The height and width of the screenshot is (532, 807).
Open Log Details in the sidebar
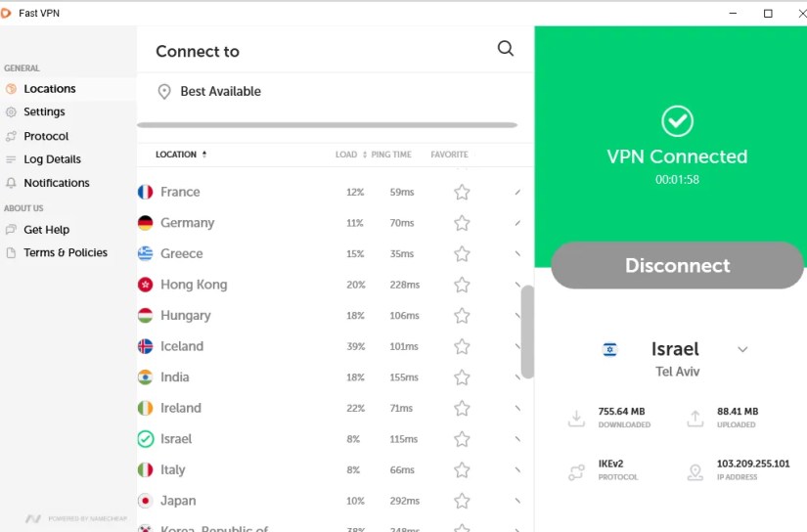[x=52, y=159]
